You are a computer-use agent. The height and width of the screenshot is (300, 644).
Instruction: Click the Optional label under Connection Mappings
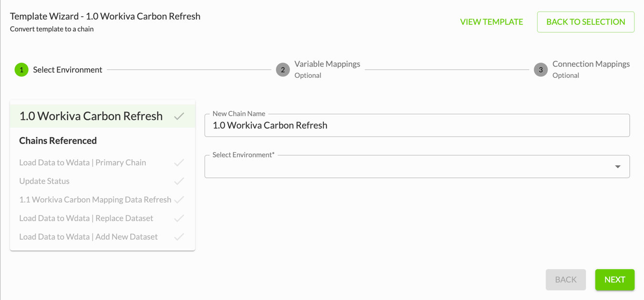[566, 75]
